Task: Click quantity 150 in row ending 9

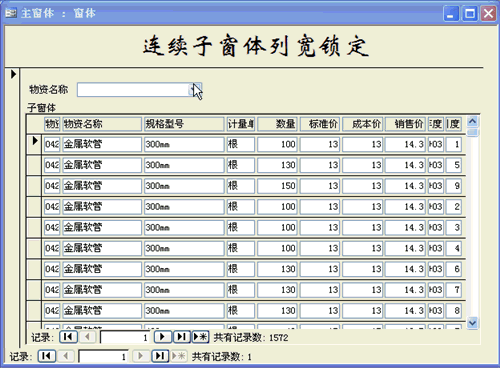Action: (277, 186)
